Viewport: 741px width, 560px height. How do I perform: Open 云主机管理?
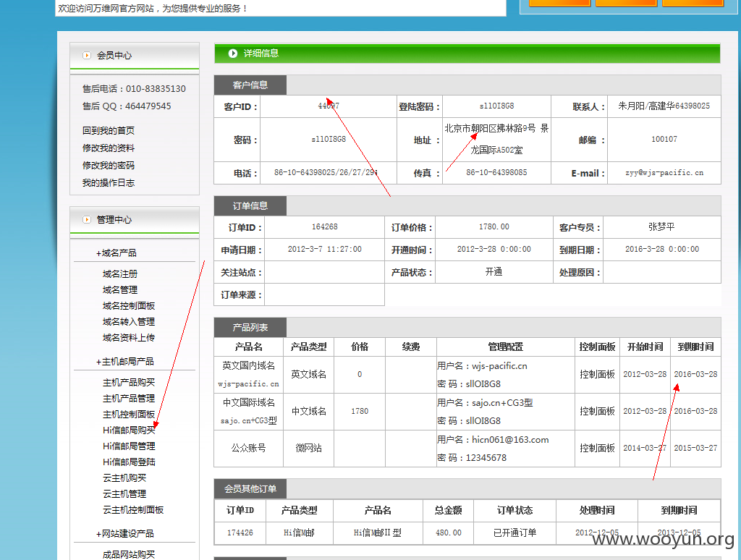click(124, 494)
